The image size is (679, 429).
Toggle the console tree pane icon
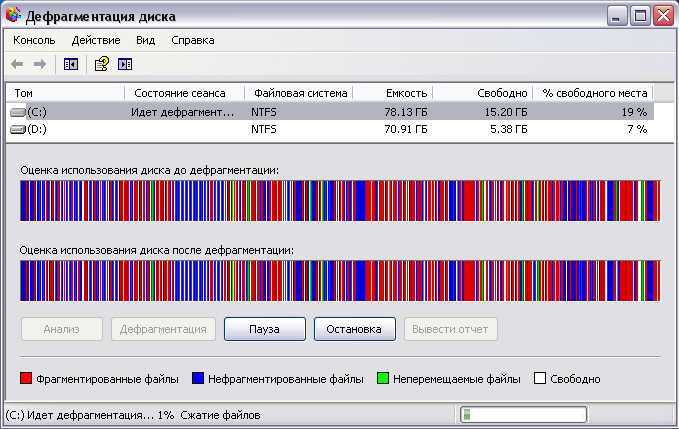pyautogui.click(x=71, y=65)
